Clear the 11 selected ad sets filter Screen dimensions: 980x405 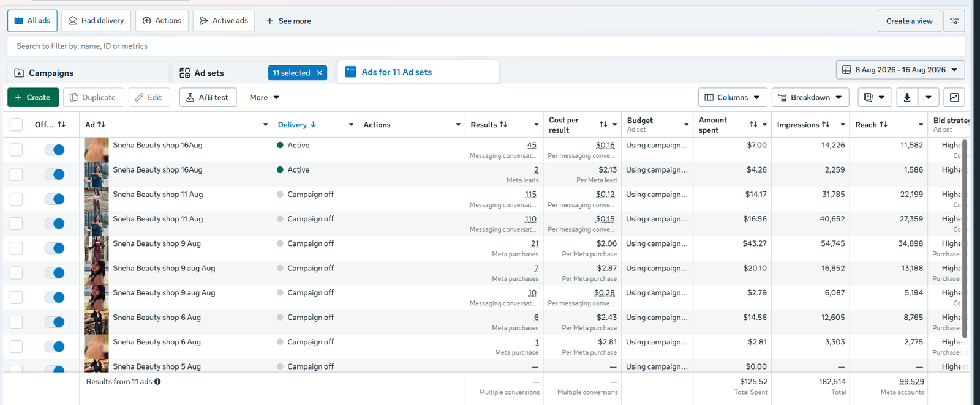coord(320,73)
